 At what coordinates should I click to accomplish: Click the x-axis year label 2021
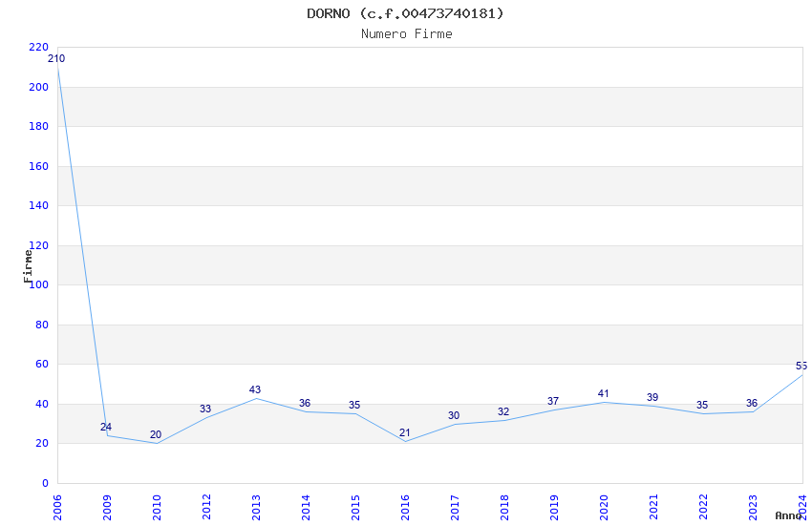(x=653, y=508)
